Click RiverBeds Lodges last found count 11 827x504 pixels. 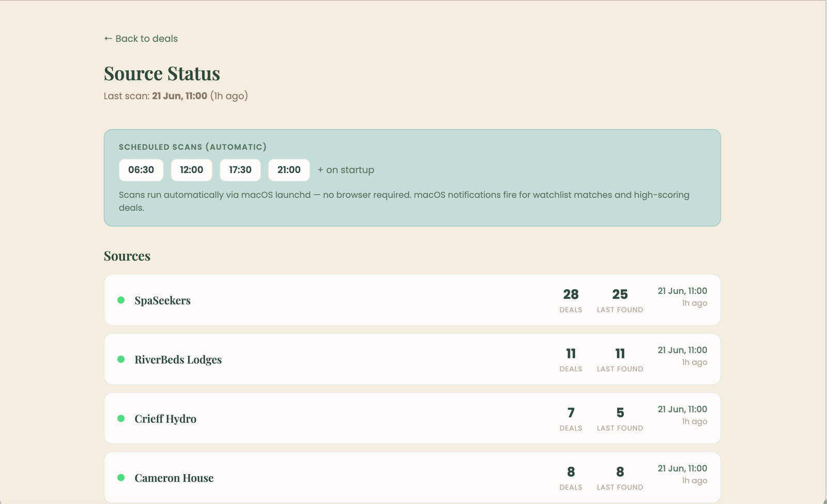tap(620, 354)
